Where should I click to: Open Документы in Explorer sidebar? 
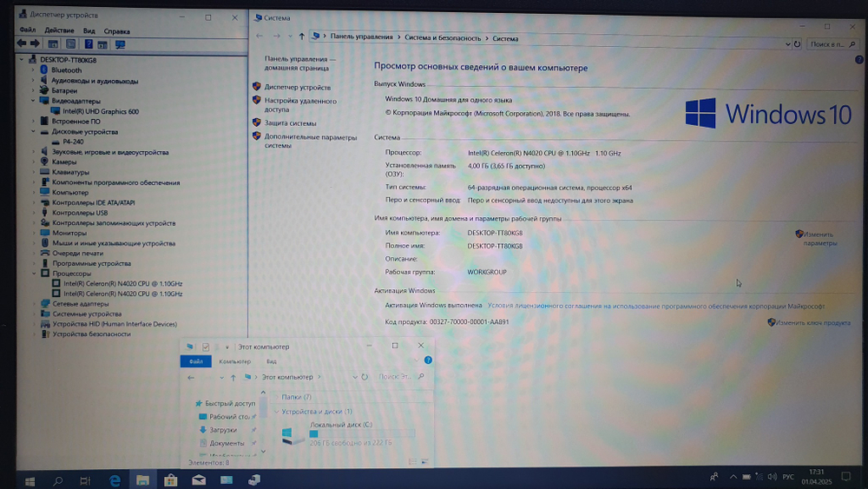(x=227, y=443)
